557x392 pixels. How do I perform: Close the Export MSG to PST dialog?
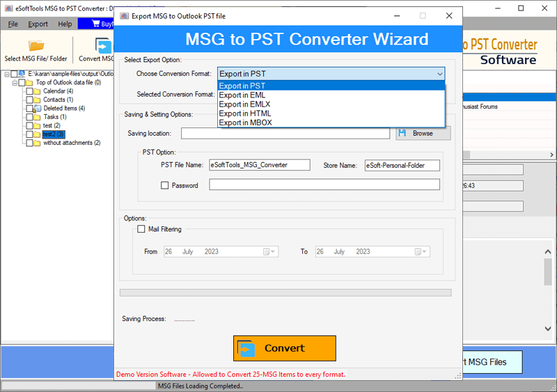(x=449, y=16)
